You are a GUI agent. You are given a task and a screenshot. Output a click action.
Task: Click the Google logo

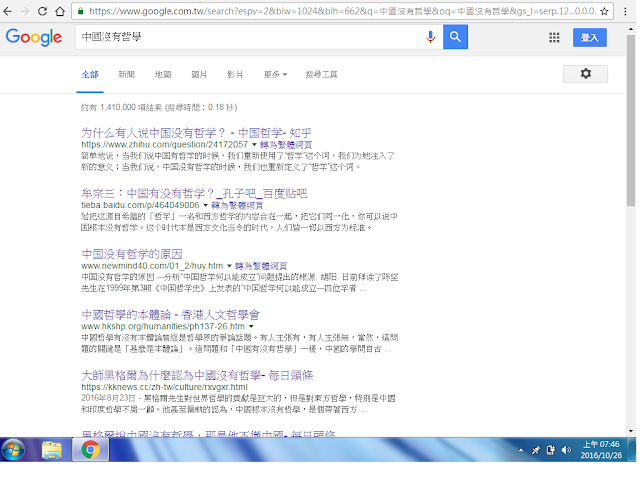tap(34, 37)
